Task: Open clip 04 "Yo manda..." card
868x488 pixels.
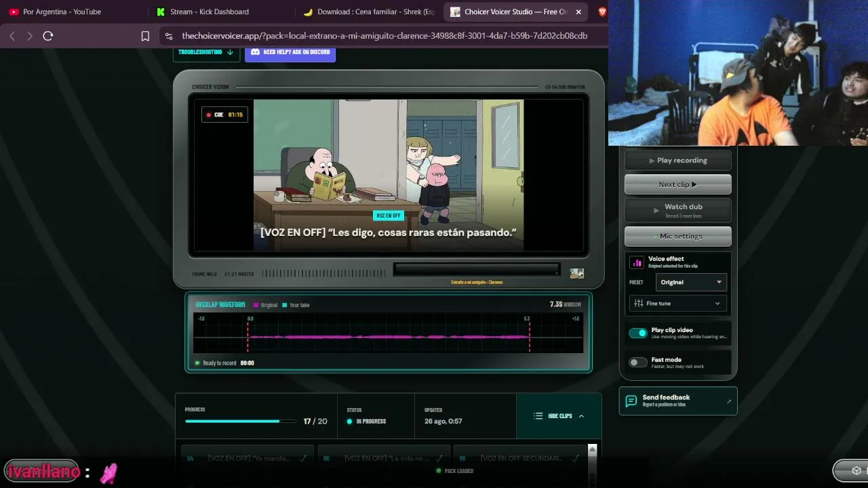Action: click(x=247, y=458)
